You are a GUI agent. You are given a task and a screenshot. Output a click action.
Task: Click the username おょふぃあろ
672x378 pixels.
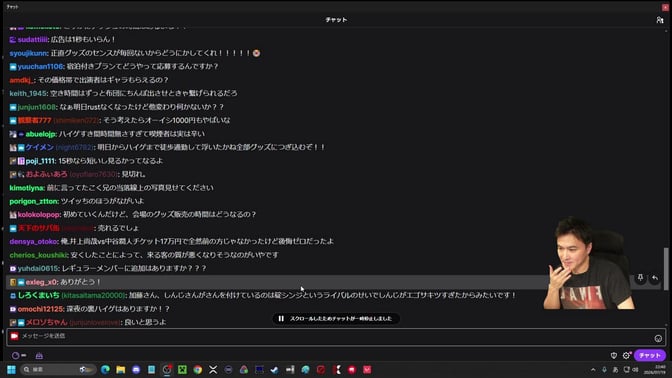click(x=46, y=174)
